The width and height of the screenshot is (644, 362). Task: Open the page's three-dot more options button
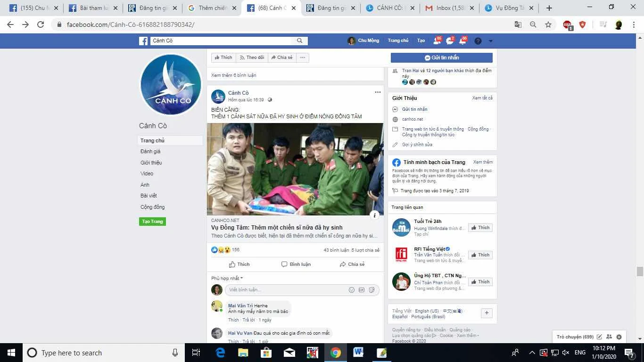point(303,58)
